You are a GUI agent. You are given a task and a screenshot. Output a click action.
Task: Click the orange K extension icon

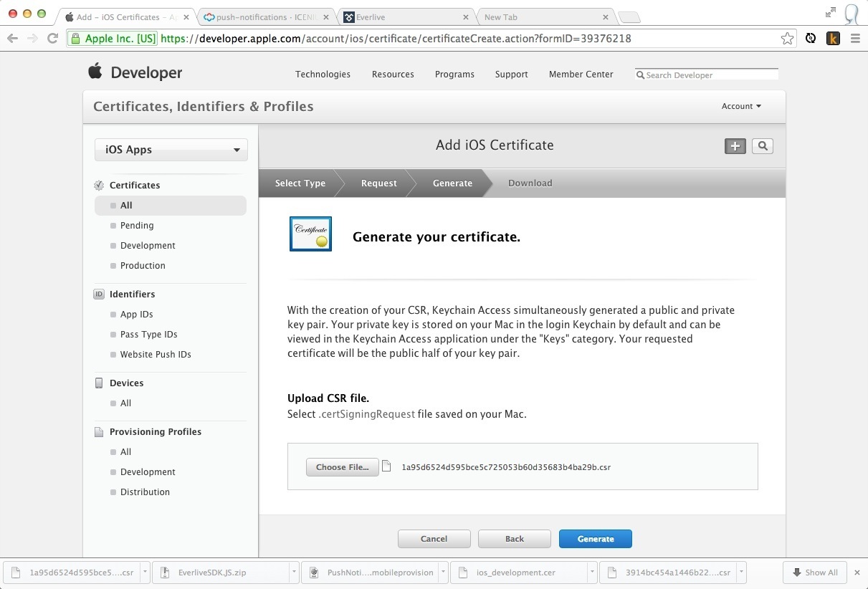pyautogui.click(x=832, y=39)
